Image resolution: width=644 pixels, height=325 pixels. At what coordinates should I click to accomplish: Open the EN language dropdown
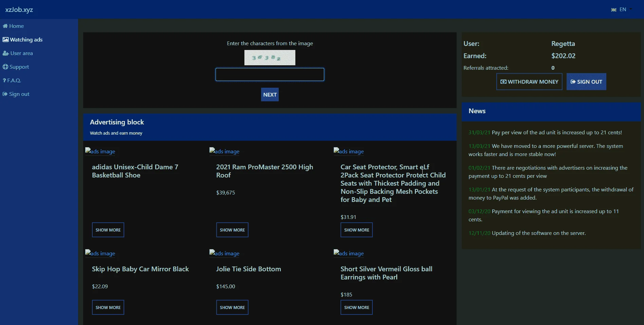tap(622, 10)
